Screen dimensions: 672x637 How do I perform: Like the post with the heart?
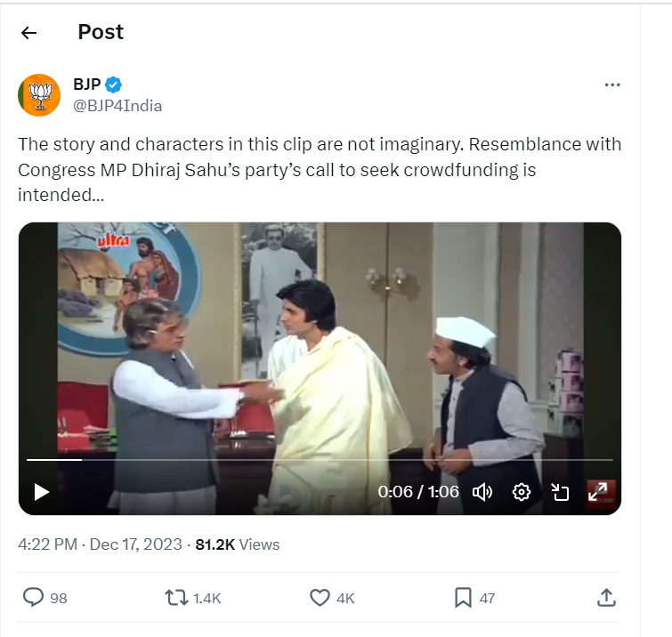point(320,598)
